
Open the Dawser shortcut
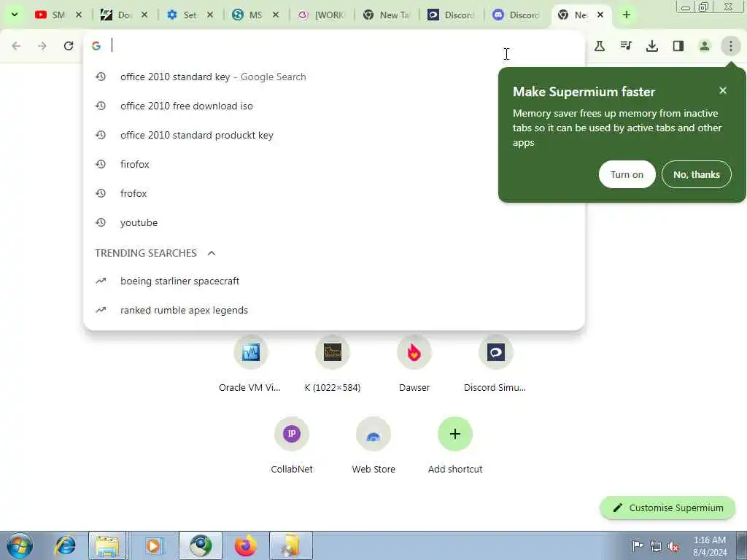[414, 365]
